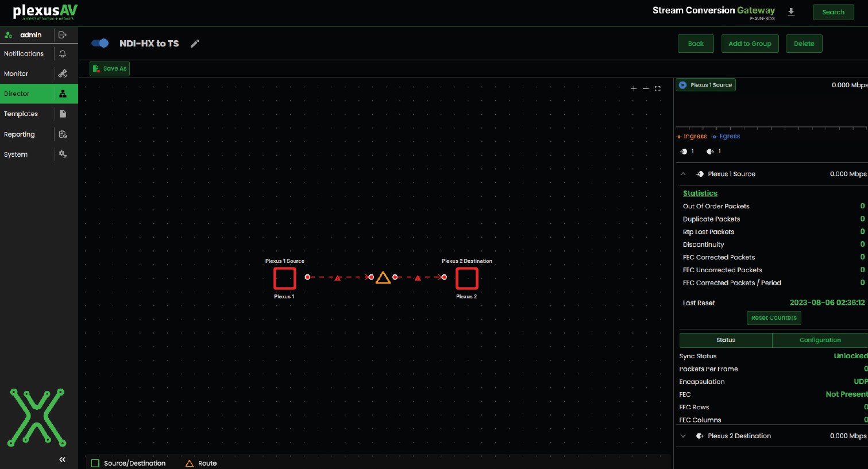Click the Plexus 1 Source chip above the graph

tap(705, 85)
